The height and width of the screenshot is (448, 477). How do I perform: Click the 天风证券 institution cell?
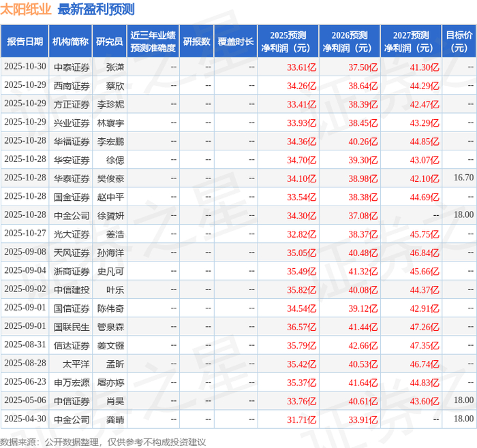[x=72, y=253]
